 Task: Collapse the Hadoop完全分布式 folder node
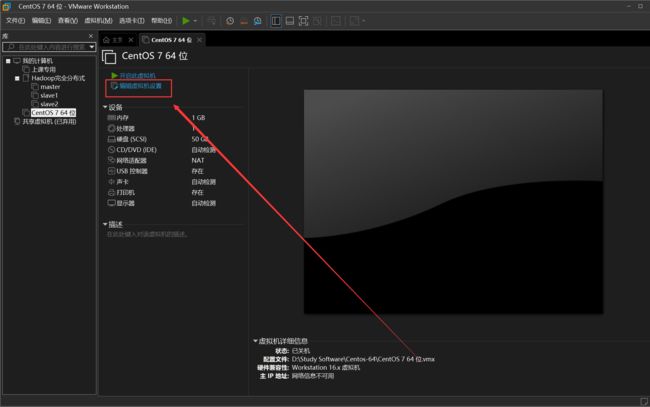click(x=17, y=78)
